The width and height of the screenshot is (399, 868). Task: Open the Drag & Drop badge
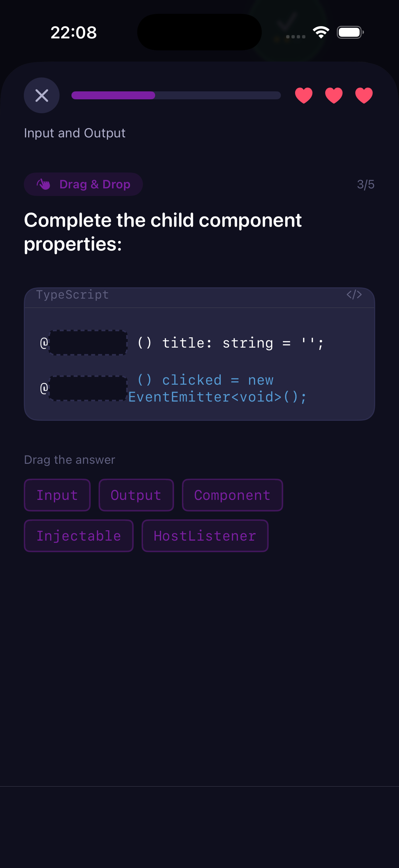point(83,184)
